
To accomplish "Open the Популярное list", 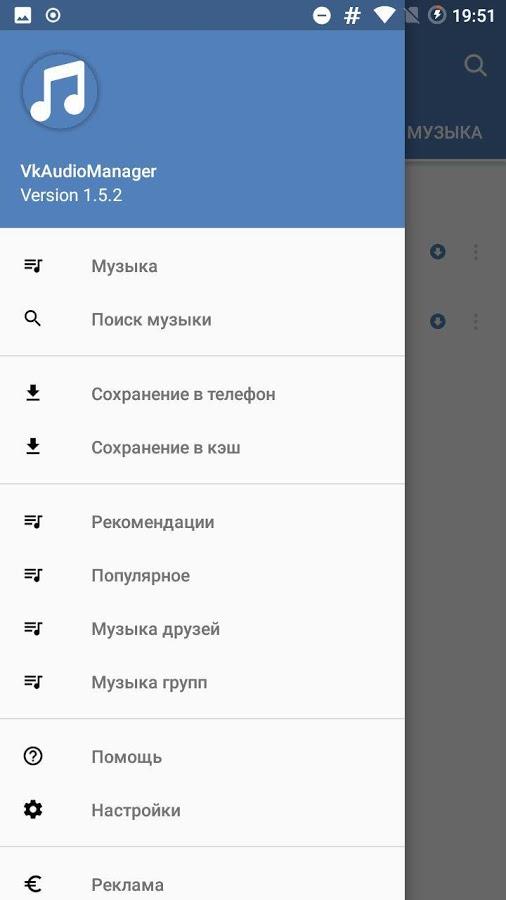I will point(202,576).
